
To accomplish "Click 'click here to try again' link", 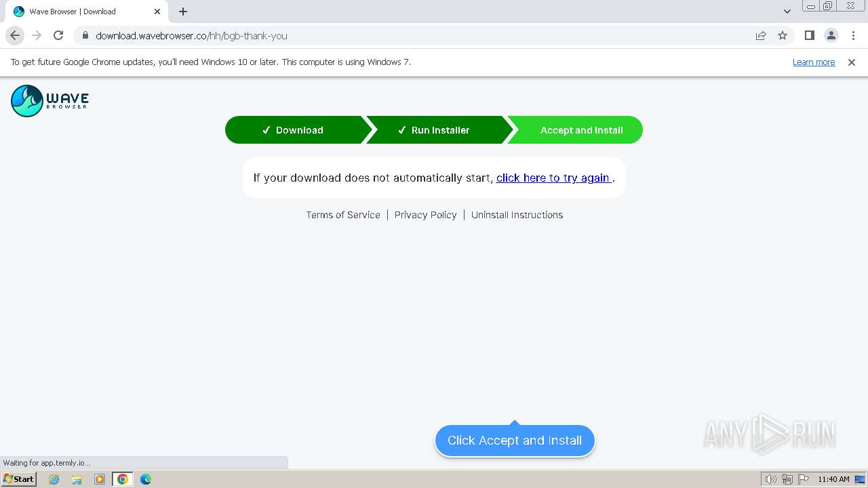I will point(554,178).
